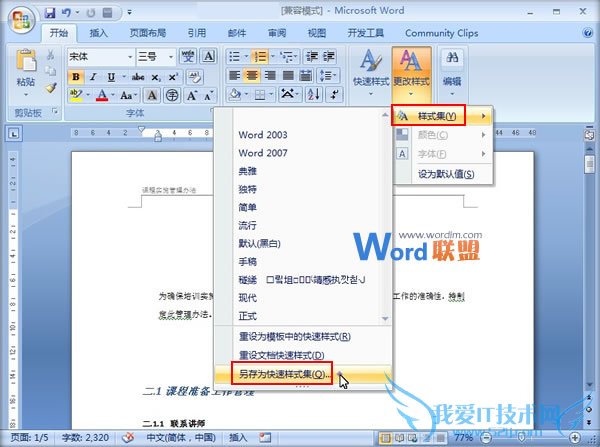Toggle Italic formatting

(93, 77)
